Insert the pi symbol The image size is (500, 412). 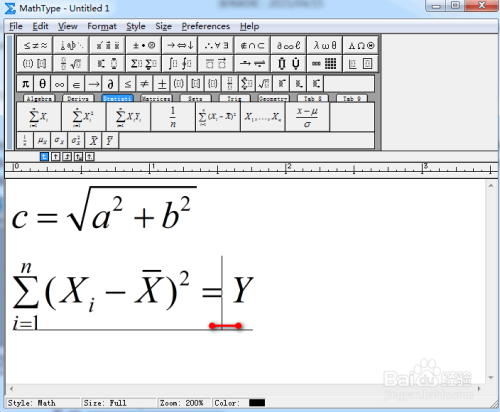(25, 84)
